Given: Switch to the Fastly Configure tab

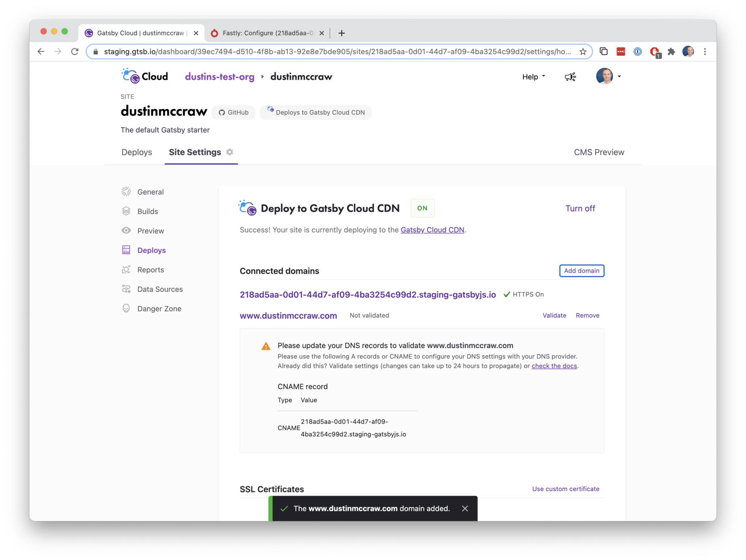Looking at the screenshot, I should click(267, 33).
